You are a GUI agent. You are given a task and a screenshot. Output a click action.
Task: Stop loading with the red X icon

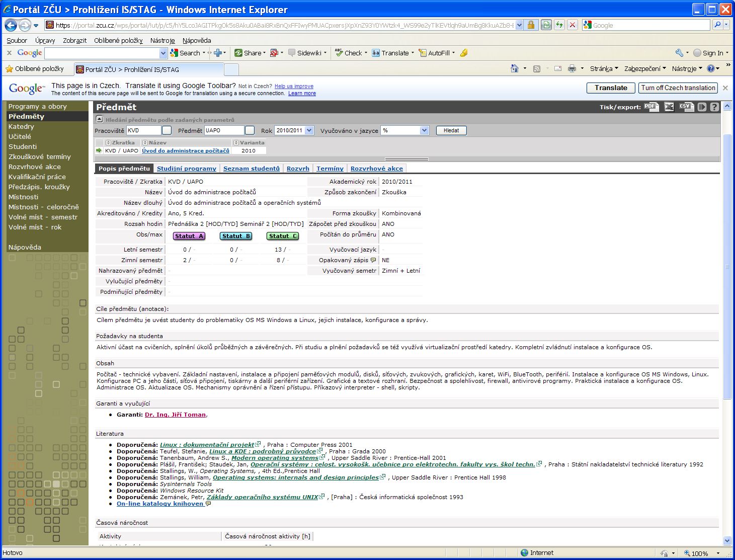tap(573, 25)
